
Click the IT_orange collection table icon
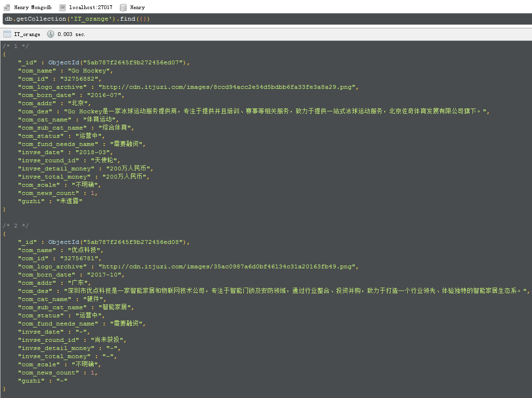7,34
